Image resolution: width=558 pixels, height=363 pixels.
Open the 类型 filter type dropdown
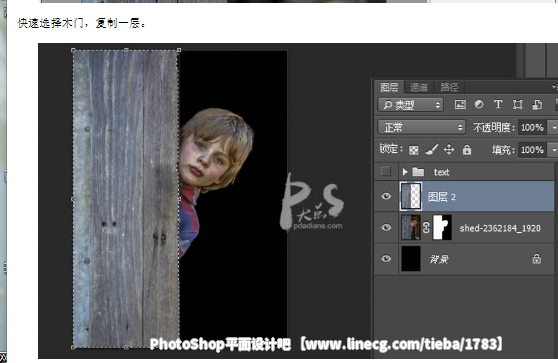click(x=411, y=105)
